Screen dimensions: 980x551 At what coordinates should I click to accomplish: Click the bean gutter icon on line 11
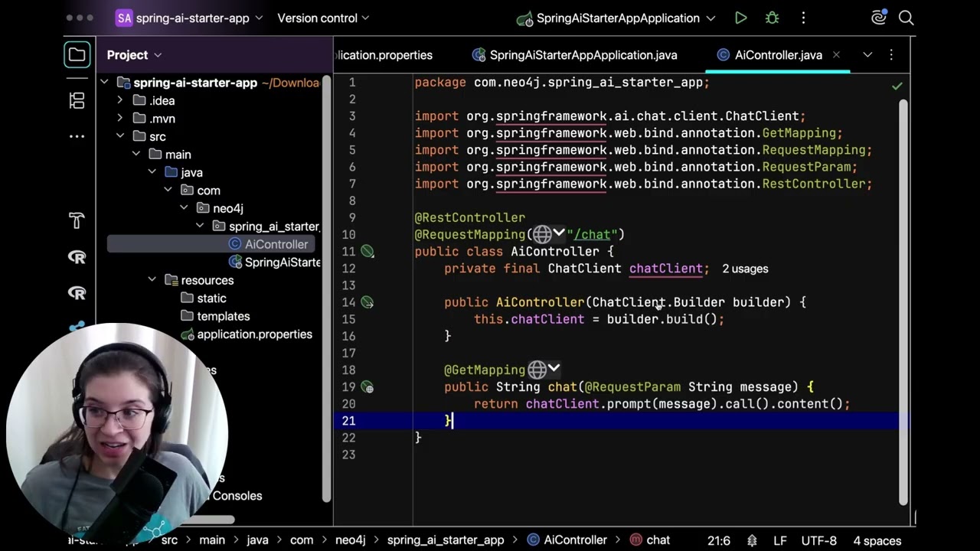pyautogui.click(x=367, y=251)
